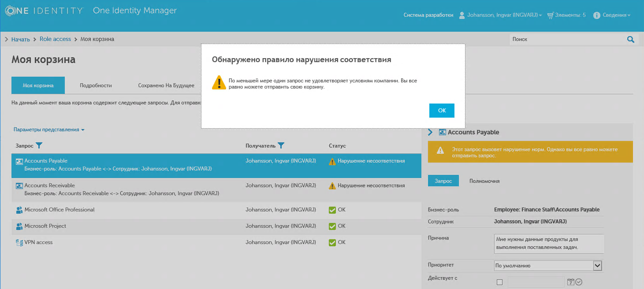This screenshot has width=644, height=289.
Task: Collapse the Accounts Payable details pane chevron
Action: [x=430, y=132]
